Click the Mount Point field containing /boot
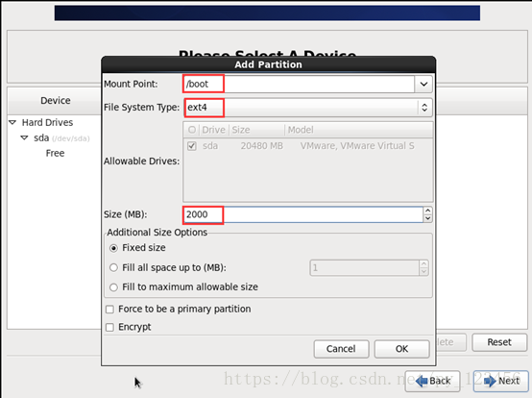The width and height of the screenshot is (532, 398). pyautogui.click(x=299, y=84)
